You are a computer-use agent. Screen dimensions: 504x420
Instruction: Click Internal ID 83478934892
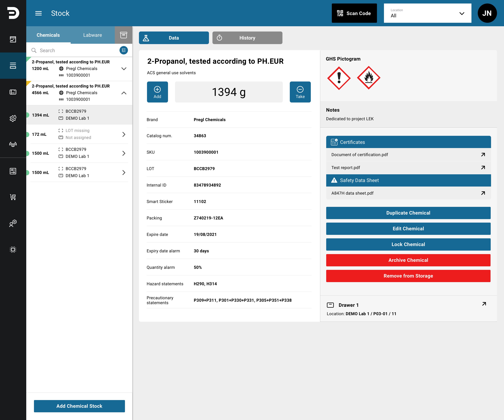click(207, 185)
